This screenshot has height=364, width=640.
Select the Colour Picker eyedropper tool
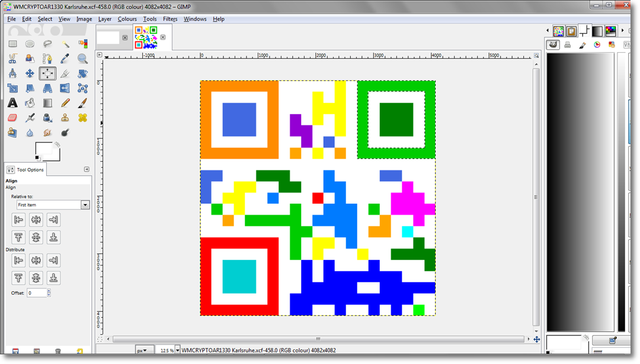click(x=65, y=59)
